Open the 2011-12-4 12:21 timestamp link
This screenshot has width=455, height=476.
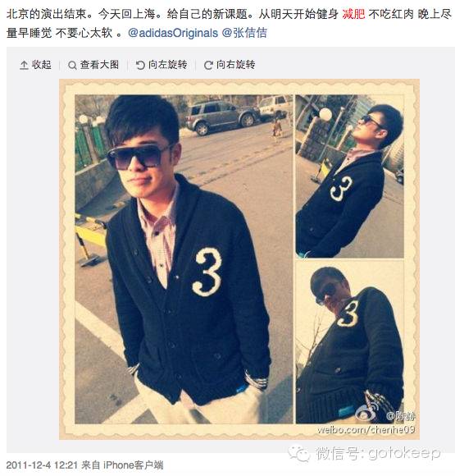(x=42, y=465)
